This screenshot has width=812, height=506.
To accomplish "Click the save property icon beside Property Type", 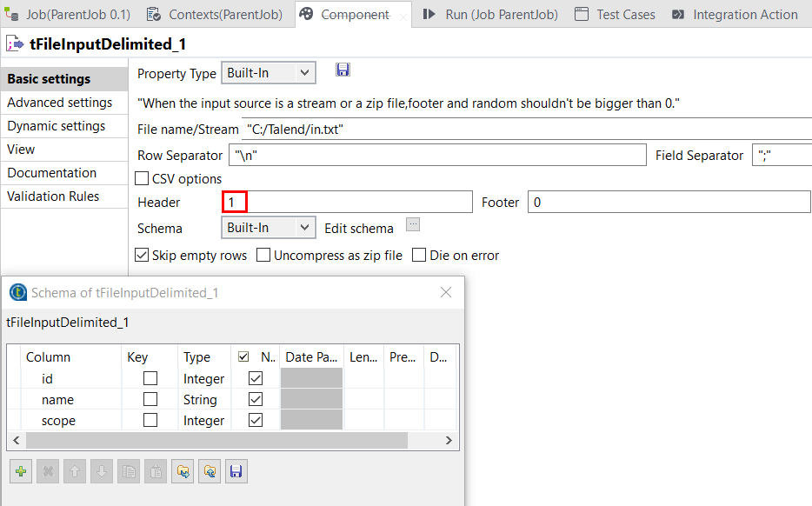I will coord(343,70).
